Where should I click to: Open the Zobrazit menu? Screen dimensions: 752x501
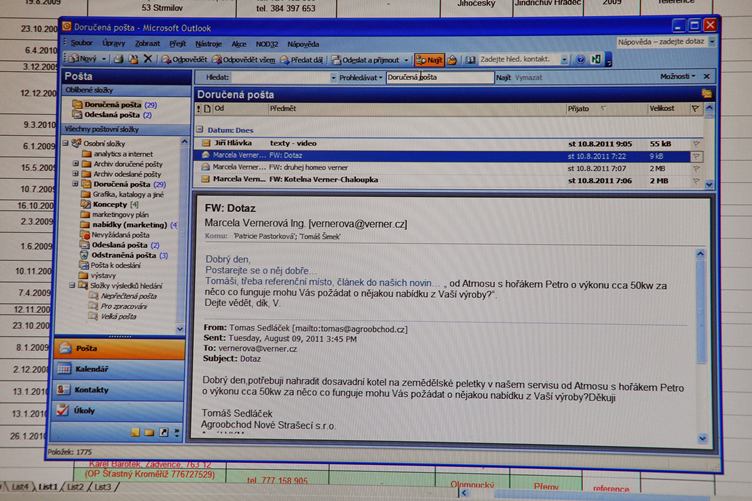pos(147,44)
